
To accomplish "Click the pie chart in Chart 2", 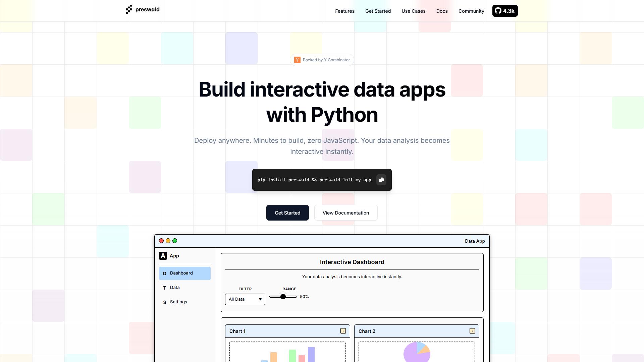I will pyautogui.click(x=417, y=352).
